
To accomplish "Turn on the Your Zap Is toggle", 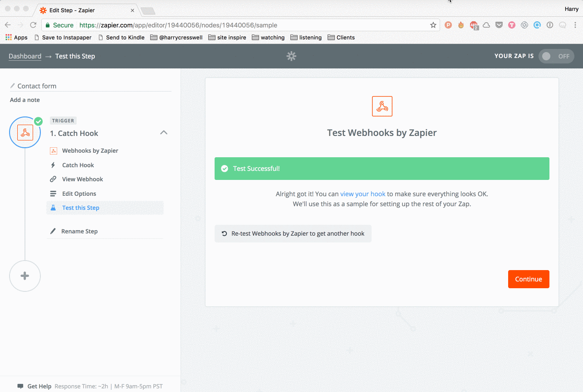I will (556, 56).
